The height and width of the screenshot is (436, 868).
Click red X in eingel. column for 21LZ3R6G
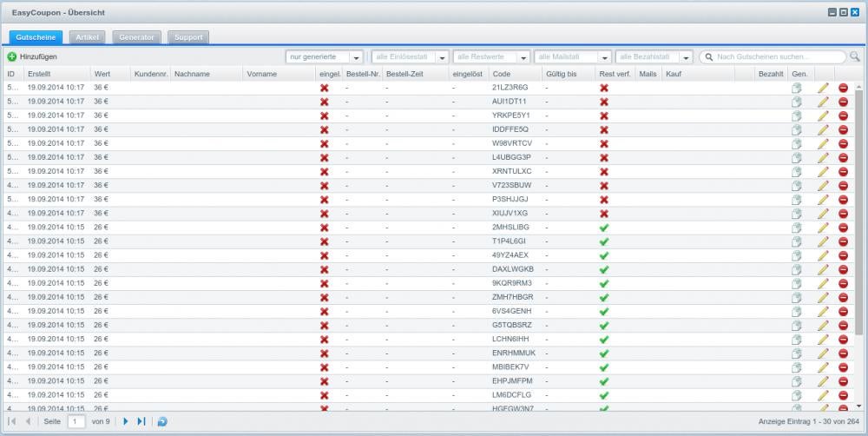coord(325,88)
